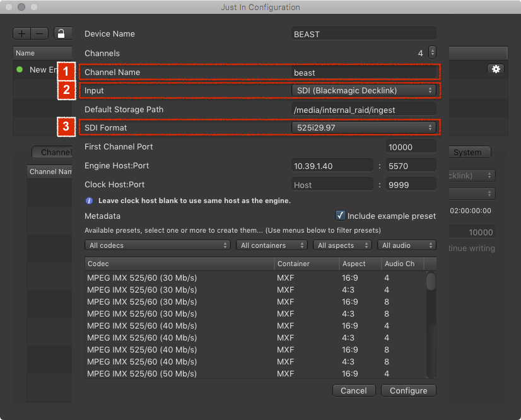The image size is (521, 420).
Task: Select the New Engine row in the engines list
Action: pos(42,70)
